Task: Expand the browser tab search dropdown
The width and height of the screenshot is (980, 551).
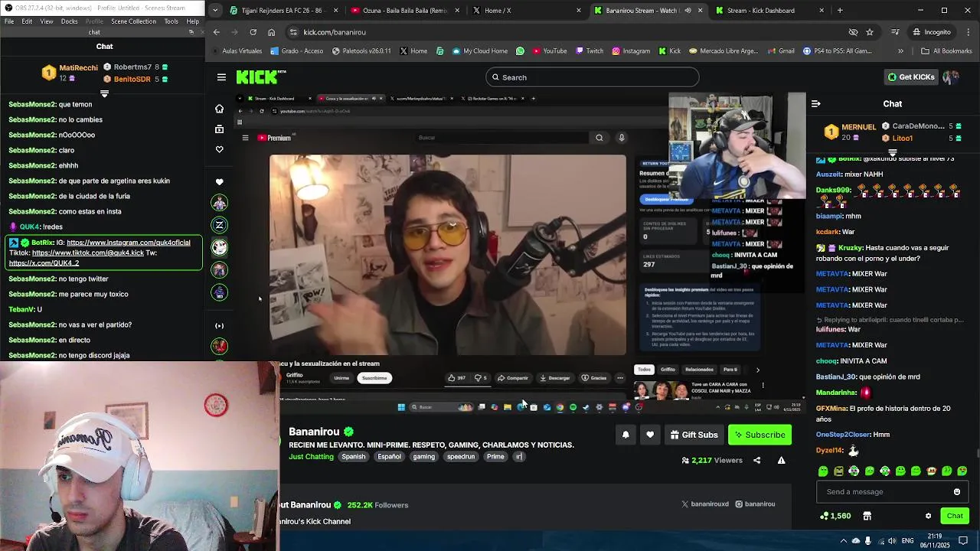Action: click(215, 11)
